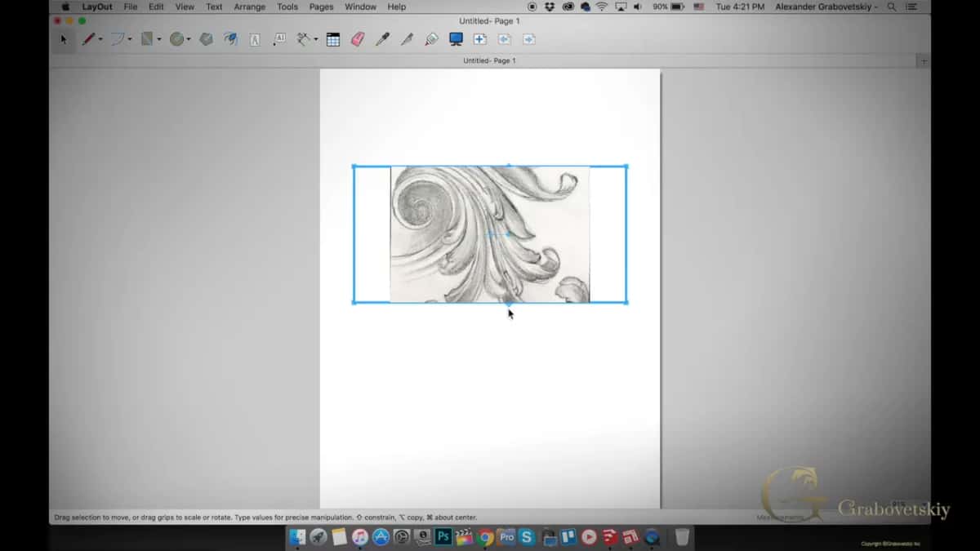
Task: Open the Rectangle tool dropdown arrow
Action: point(159,39)
